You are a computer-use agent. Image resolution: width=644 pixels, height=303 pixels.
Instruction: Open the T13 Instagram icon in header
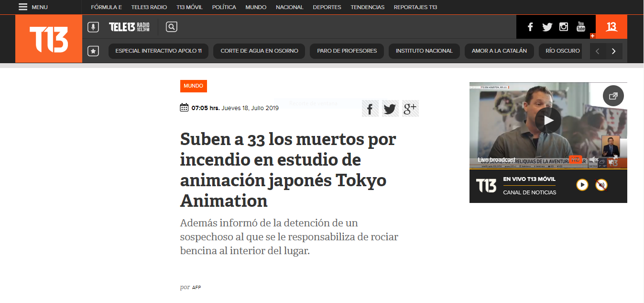(x=564, y=27)
